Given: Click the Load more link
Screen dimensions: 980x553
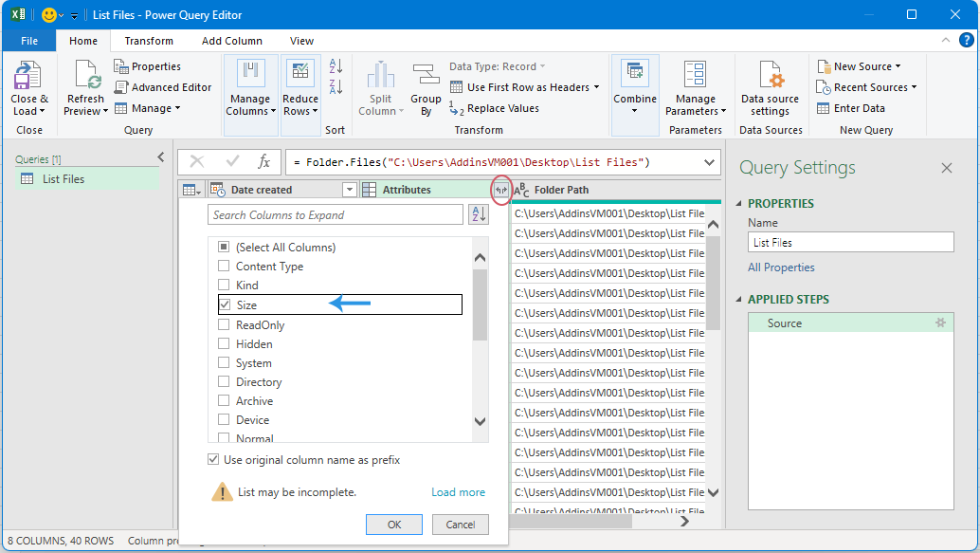Looking at the screenshot, I should (458, 492).
